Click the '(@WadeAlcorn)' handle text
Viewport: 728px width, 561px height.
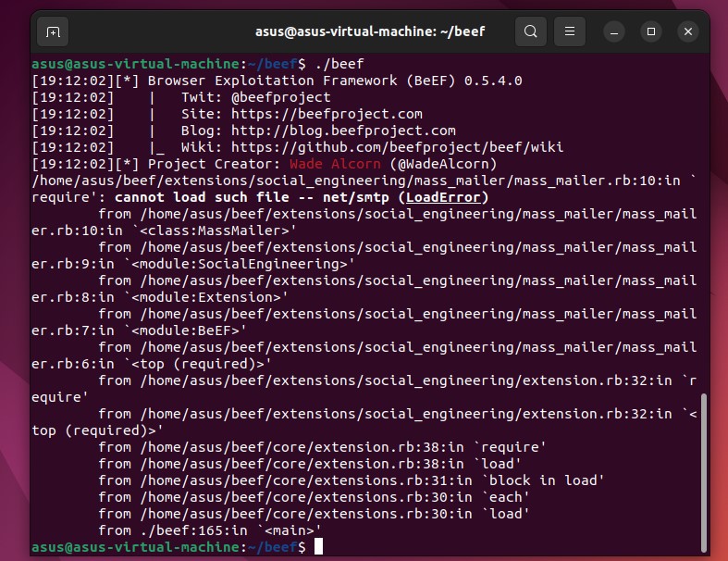443,164
